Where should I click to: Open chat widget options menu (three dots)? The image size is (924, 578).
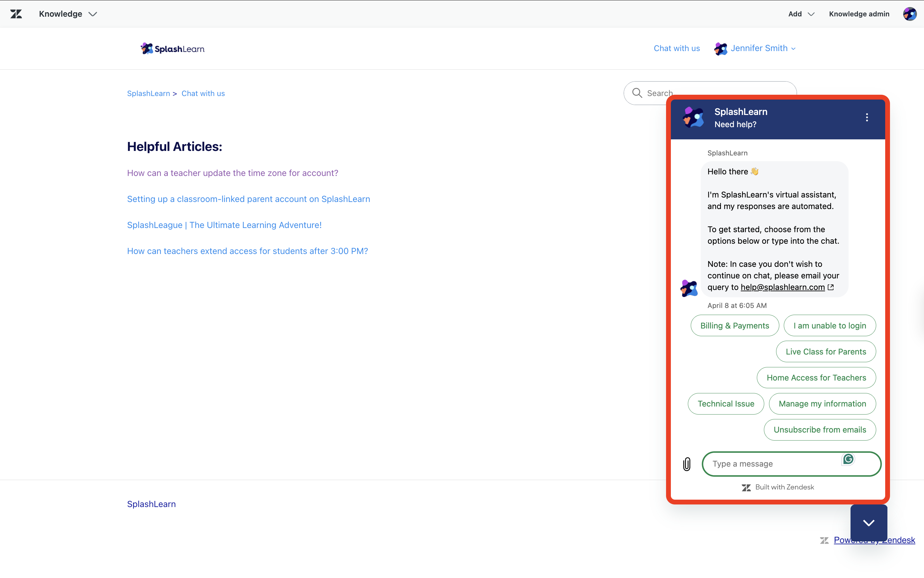coord(867,117)
